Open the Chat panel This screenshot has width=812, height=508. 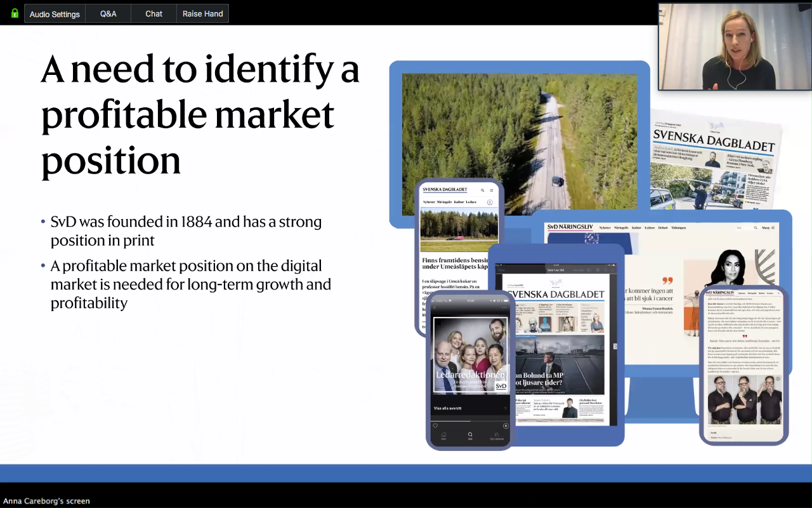[x=154, y=13]
